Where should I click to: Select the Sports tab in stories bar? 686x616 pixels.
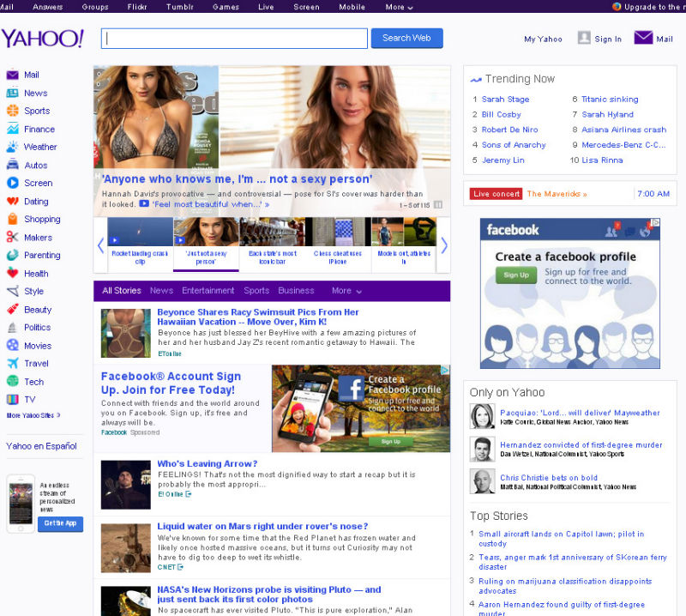click(x=256, y=291)
